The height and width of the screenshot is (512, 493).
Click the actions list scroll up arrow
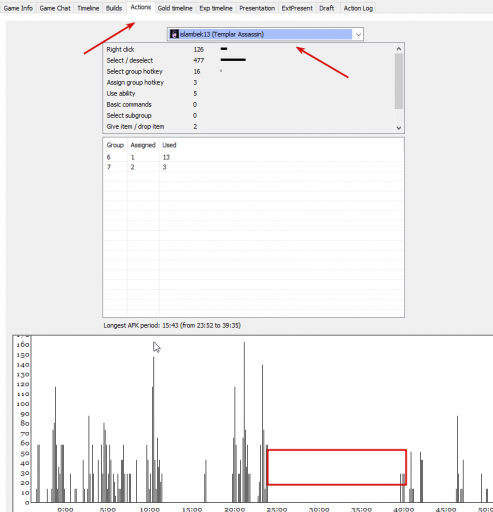[x=399, y=49]
